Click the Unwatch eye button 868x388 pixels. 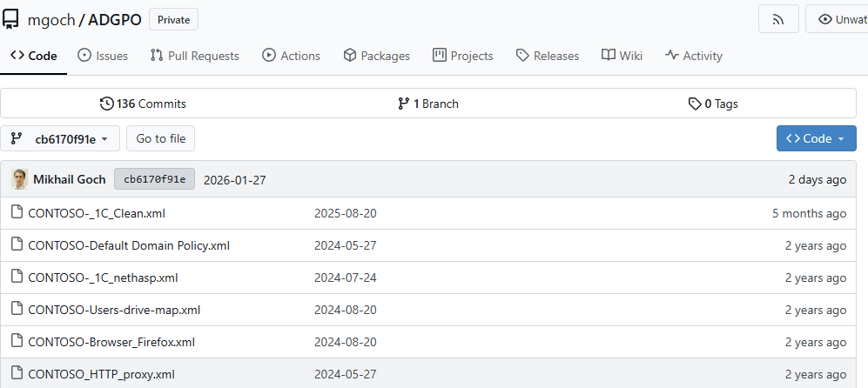coord(838,19)
